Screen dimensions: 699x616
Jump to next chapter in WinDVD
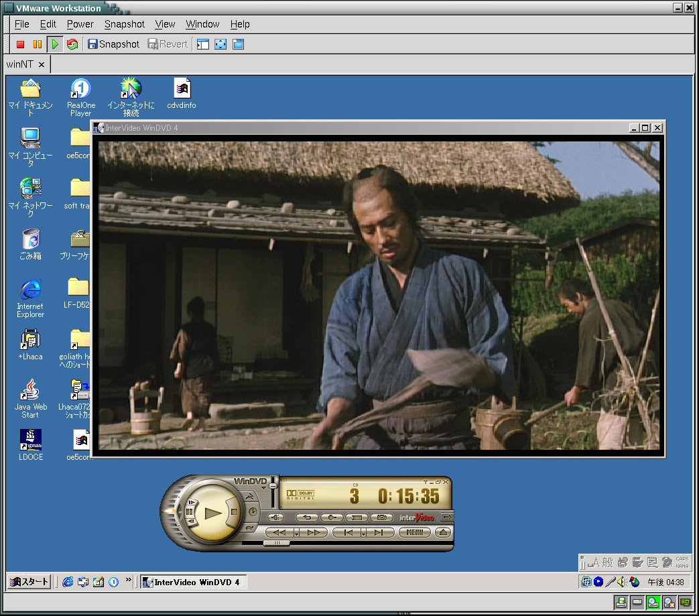pyautogui.click(x=379, y=532)
